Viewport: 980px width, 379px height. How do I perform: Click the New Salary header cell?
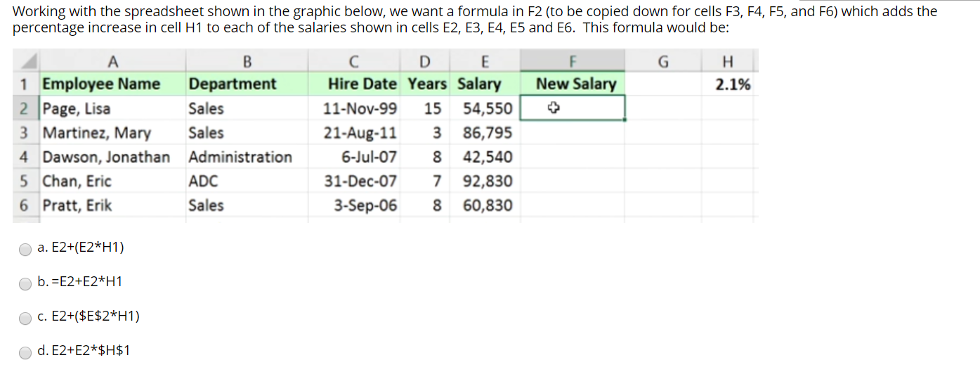[575, 84]
